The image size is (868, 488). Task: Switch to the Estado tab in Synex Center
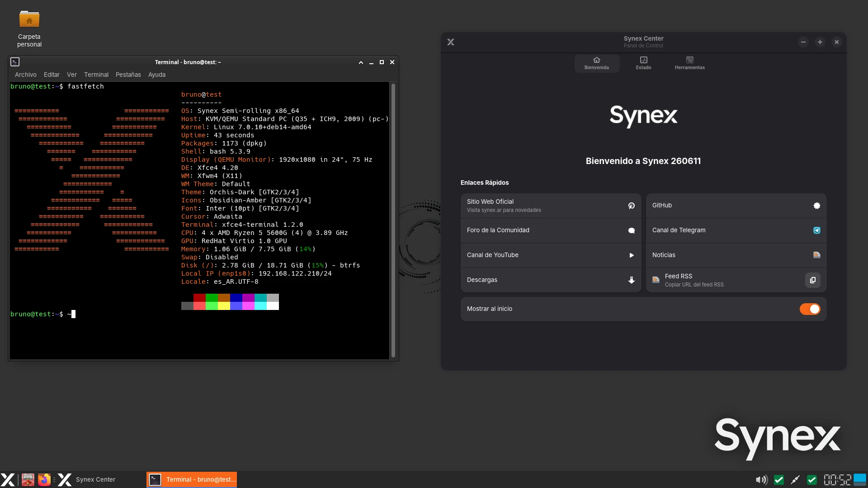(643, 63)
